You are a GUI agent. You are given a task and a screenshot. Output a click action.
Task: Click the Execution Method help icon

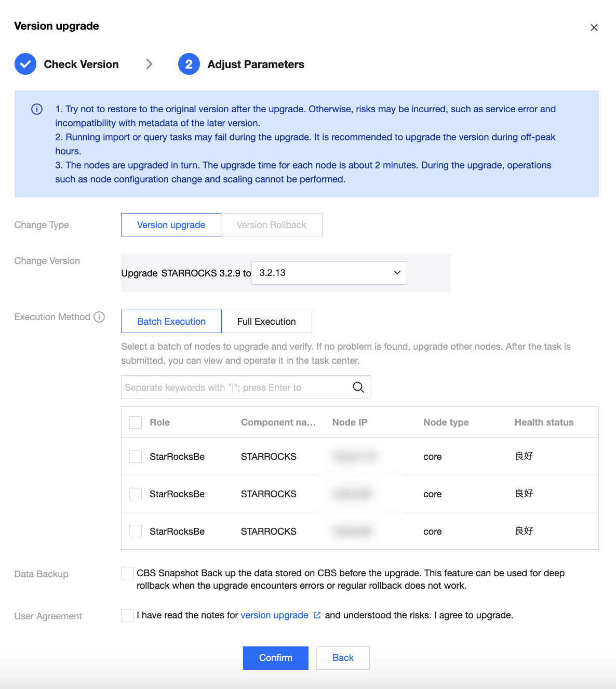pyautogui.click(x=99, y=317)
